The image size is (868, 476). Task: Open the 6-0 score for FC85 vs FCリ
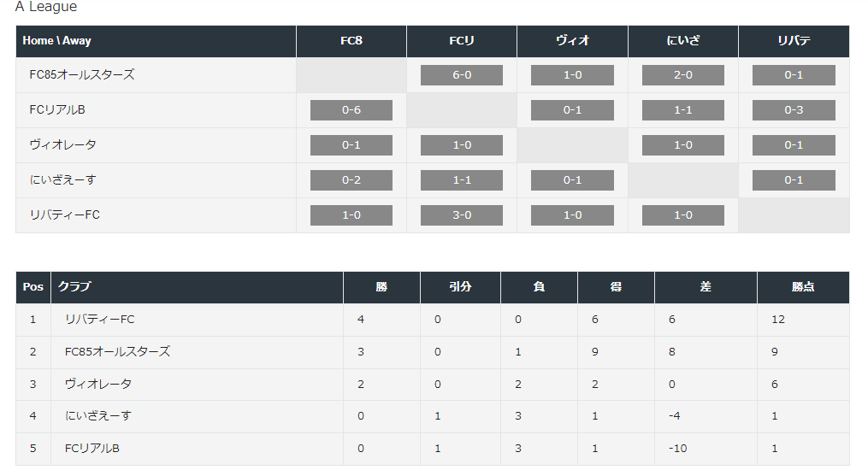tap(462, 75)
